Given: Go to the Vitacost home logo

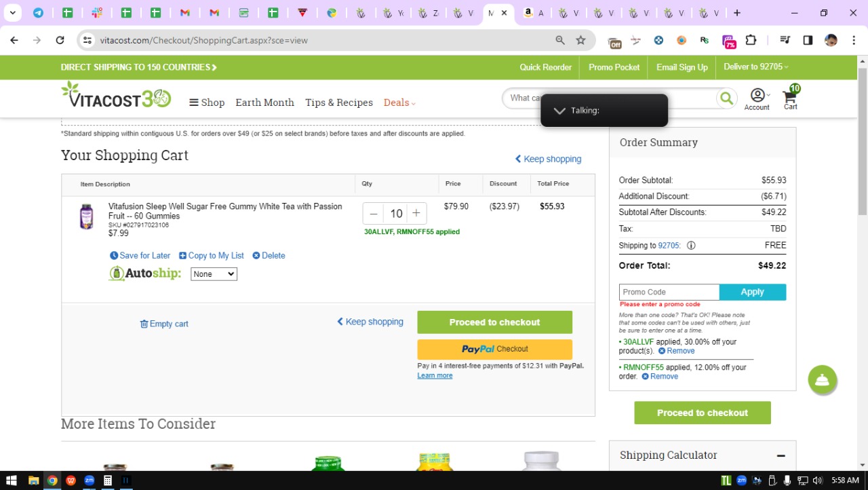Looking at the screenshot, I should (x=116, y=96).
